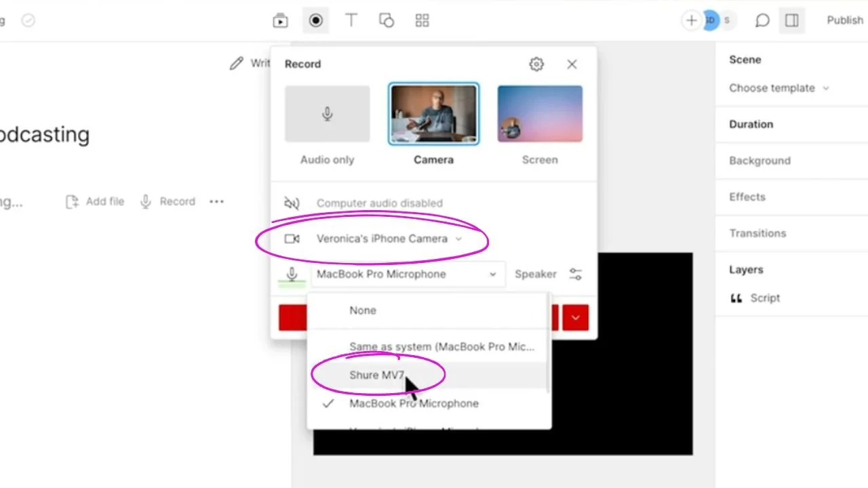The width and height of the screenshot is (868, 488).
Task: Click the plus add collaborator icon
Action: (691, 20)
